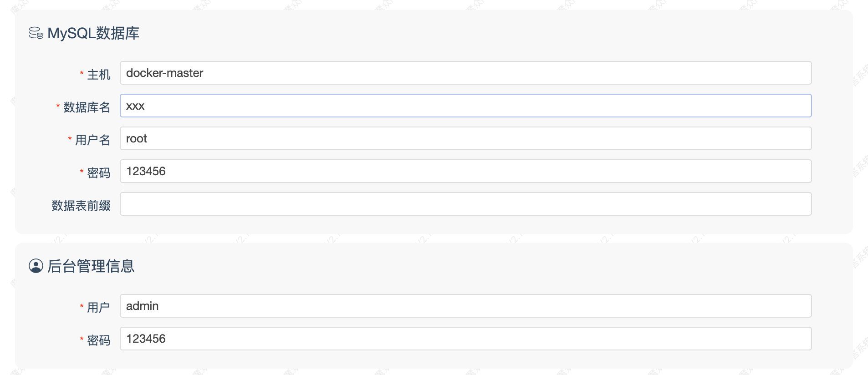Focus the 主机 field containing docker-master
Image resolution: width=868 pixels, height=375 pixels.
(465, 73)
